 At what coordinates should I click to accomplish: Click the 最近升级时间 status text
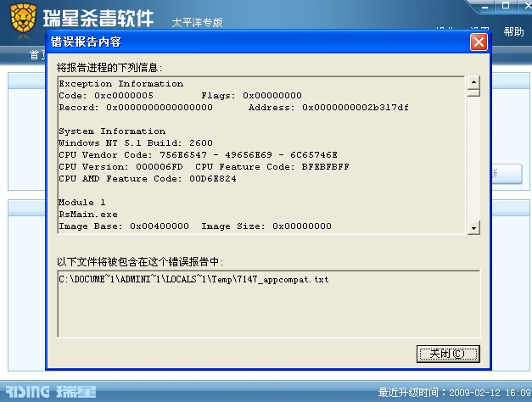point(455,393)
